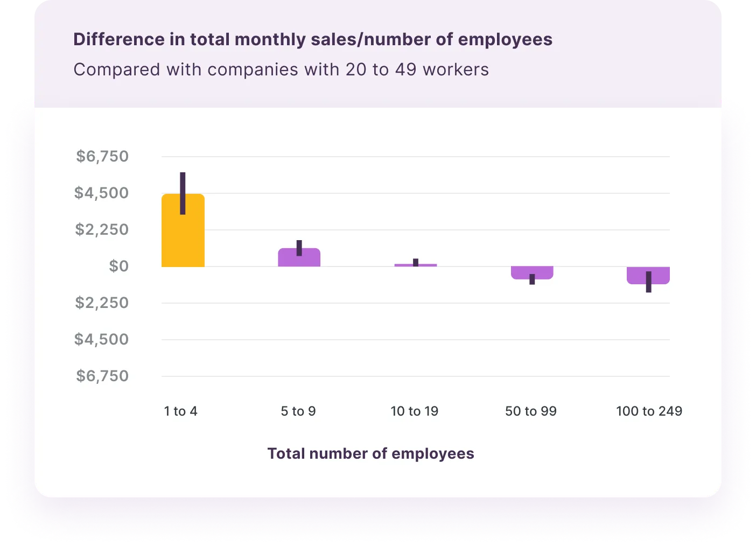The image size is (756, 547).
Task: Click the negative purple bar above 50 to 99
Action: (532, 273)
